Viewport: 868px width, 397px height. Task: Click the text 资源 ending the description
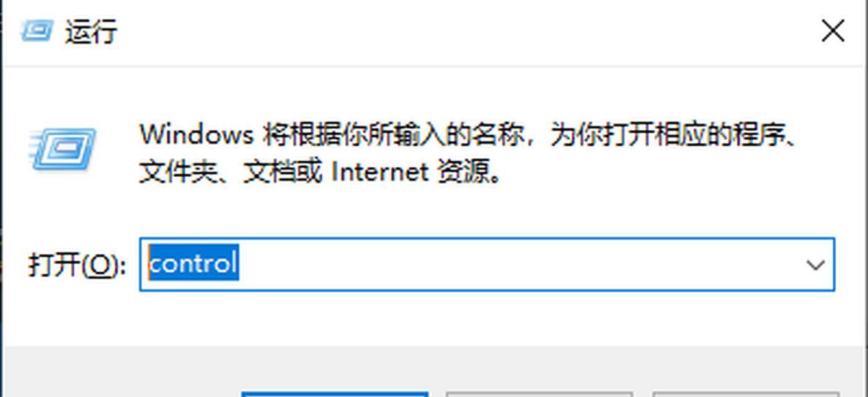469,172
